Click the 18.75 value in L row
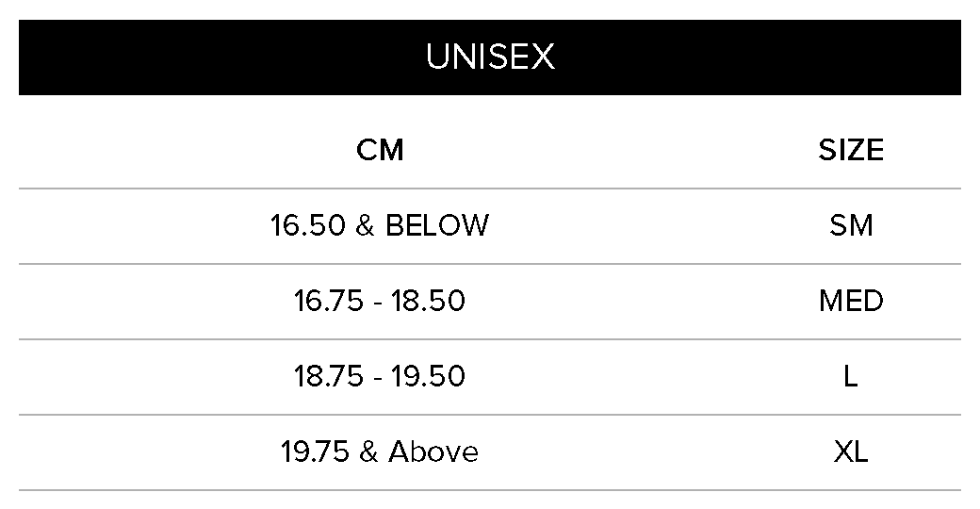Viewport: 980px width, 509px height. (328, 377)
